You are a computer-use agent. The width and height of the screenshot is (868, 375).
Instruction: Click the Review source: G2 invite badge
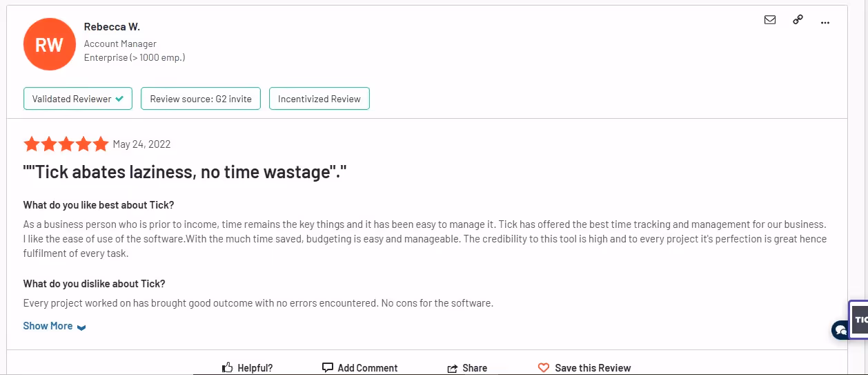pos(201,99)
